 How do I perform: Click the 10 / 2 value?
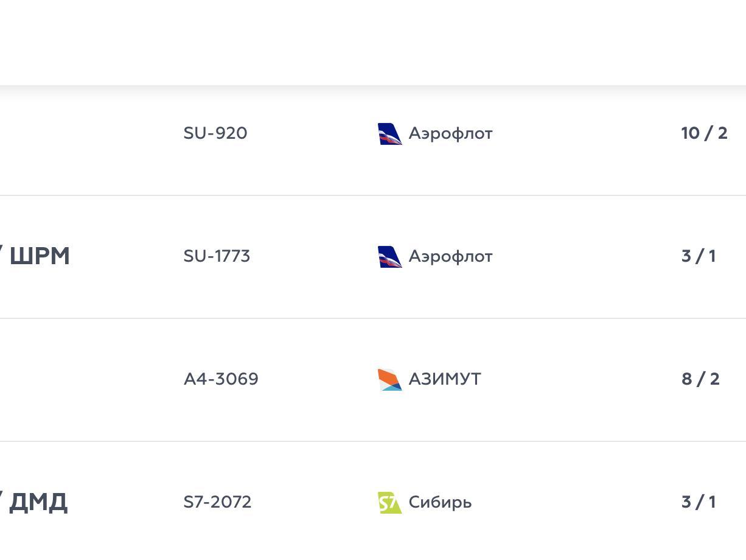(x=704, y=133)
